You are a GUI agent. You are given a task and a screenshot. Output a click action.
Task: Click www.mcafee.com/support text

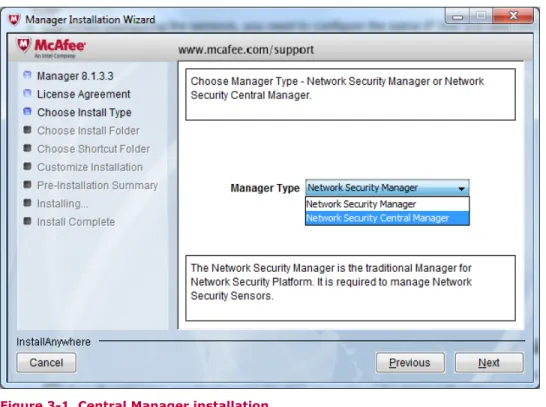(x=246, y=49)
